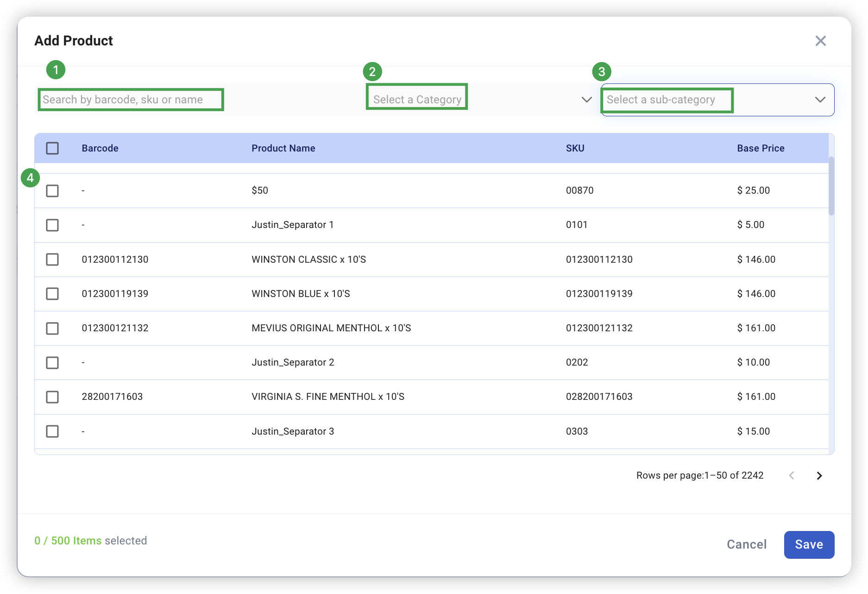
Task: Select the Justin_Separator 3 checkbox
Action: click(x=52, y=431)
